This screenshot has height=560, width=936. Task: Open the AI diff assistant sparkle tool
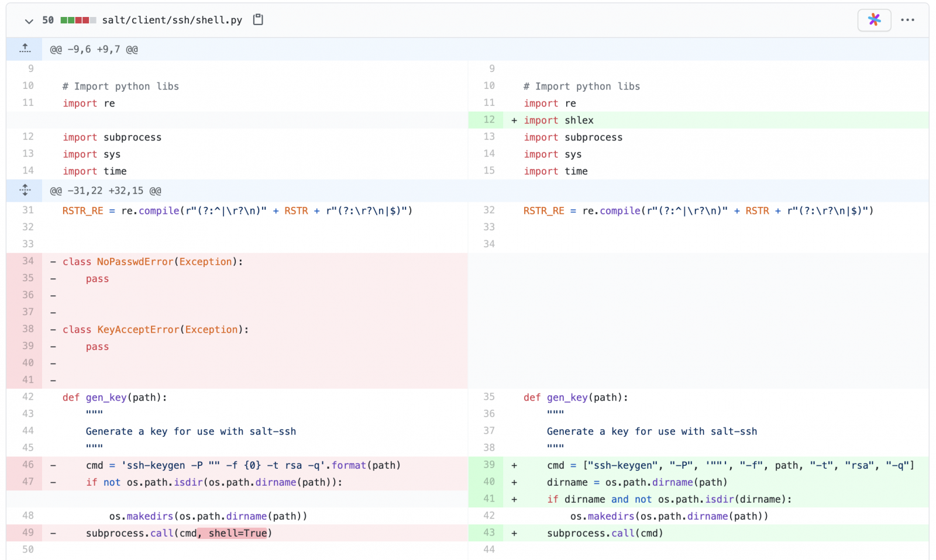[874, 19]
